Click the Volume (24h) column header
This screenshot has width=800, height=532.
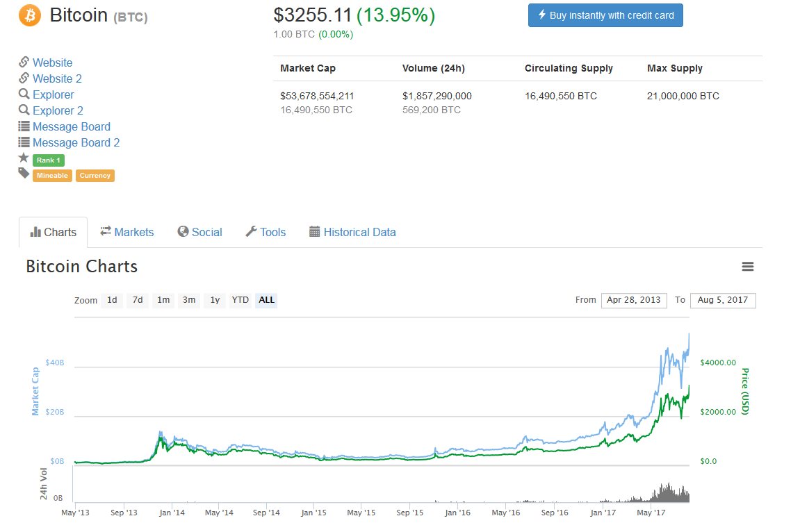[433, 68]
